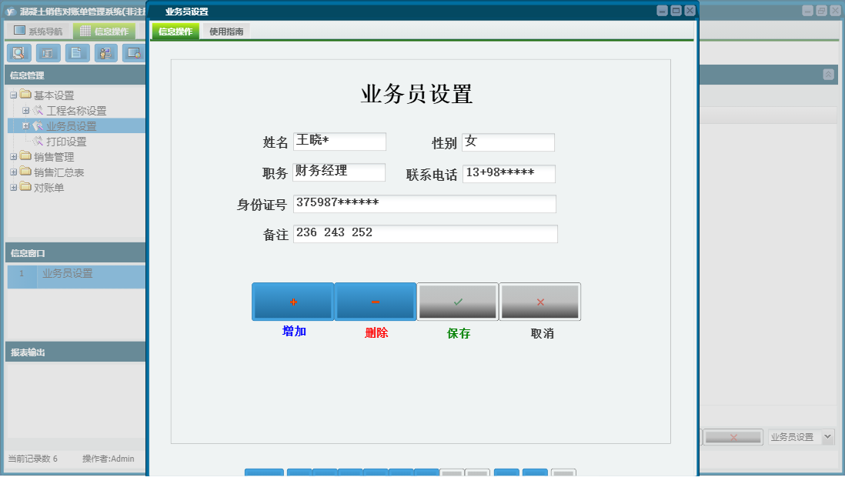This screenshot has height=504, width=845.
Task: Click the monitor with globe toolbar icon
Action: pos(133,53)
